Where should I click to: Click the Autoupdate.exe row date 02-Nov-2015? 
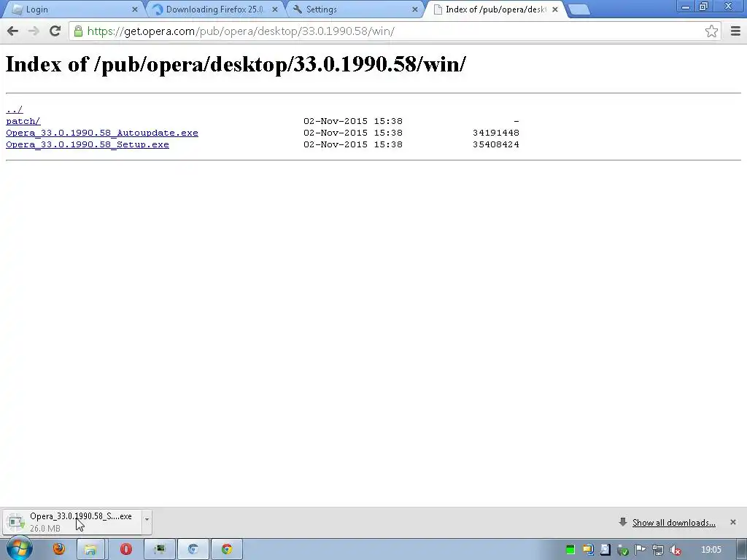353,133
